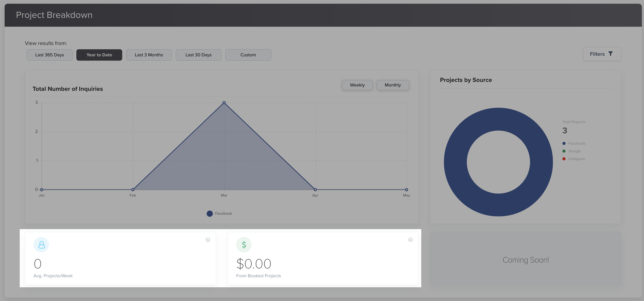Click the green dollar sign icon

pyautogui.click(x=244, y=245)
